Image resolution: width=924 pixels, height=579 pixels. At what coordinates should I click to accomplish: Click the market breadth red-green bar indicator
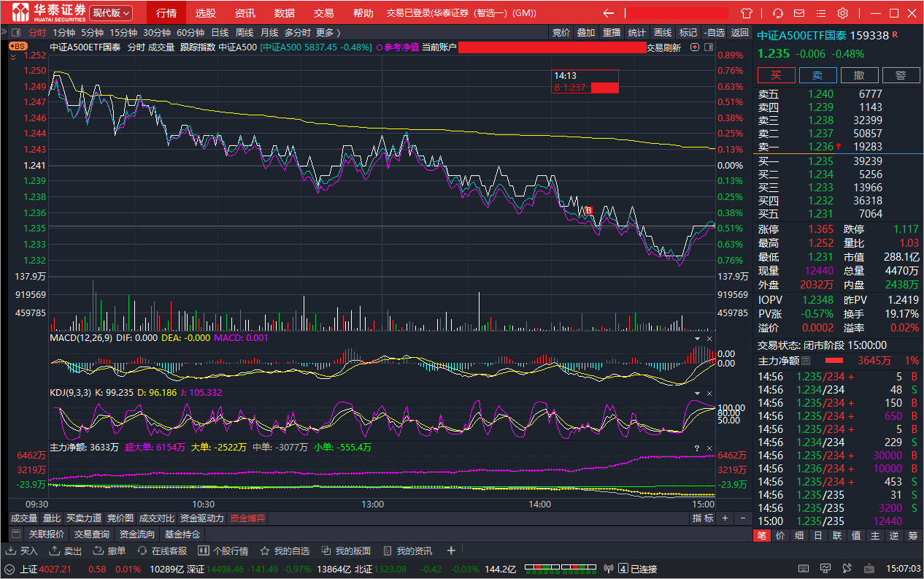550,569
